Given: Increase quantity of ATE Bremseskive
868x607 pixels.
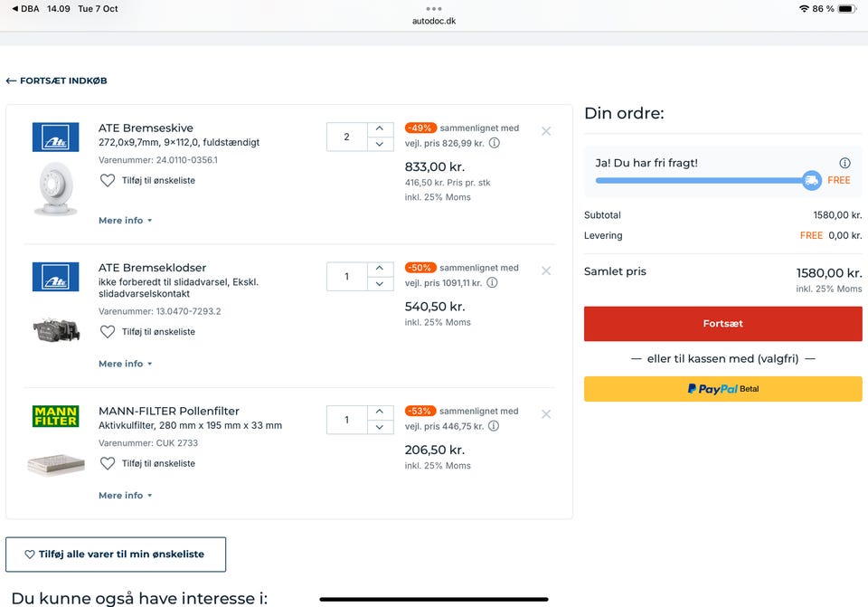Looking at the screenshot, I should point(380,129).
